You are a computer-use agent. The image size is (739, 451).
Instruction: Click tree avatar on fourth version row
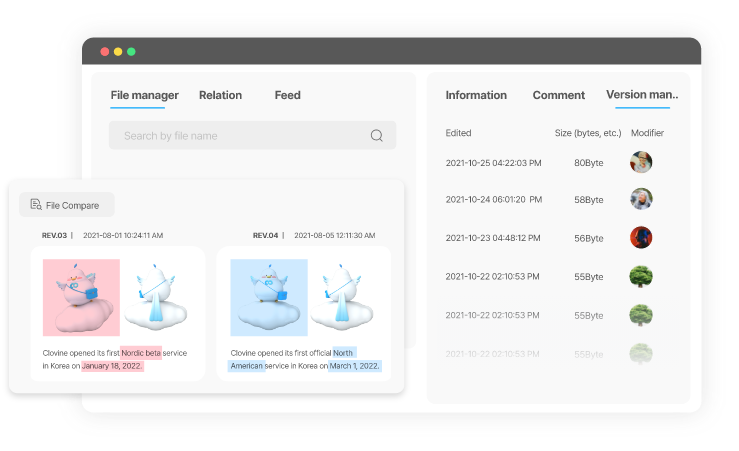(641, 276)
